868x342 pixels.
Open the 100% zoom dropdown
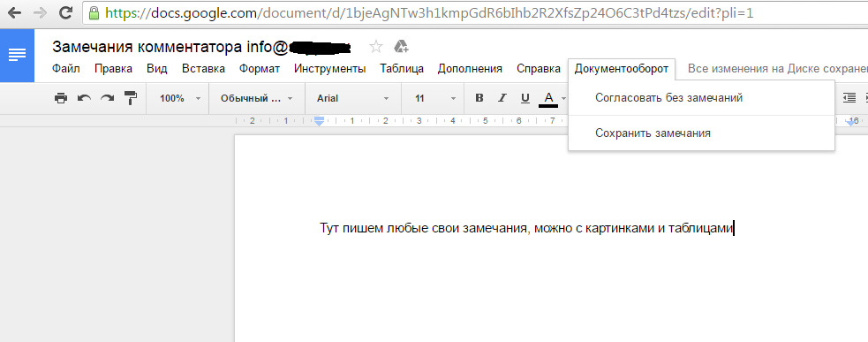tap(180, 99)
